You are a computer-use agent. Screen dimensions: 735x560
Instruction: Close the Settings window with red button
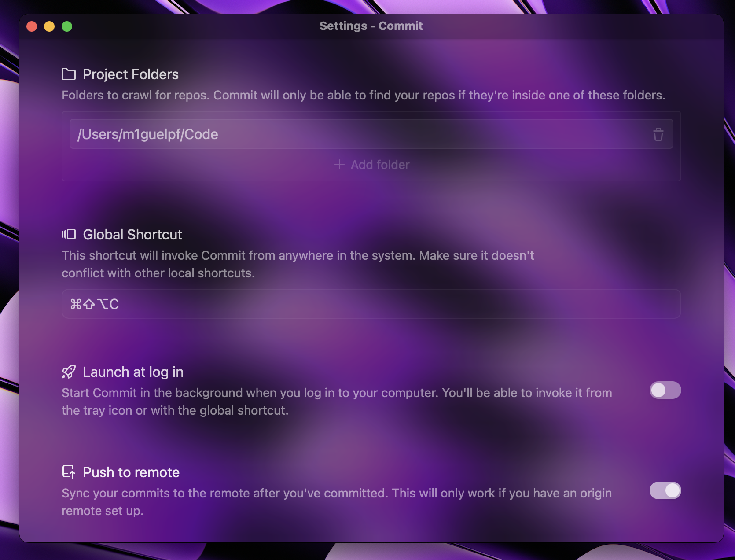32,26
